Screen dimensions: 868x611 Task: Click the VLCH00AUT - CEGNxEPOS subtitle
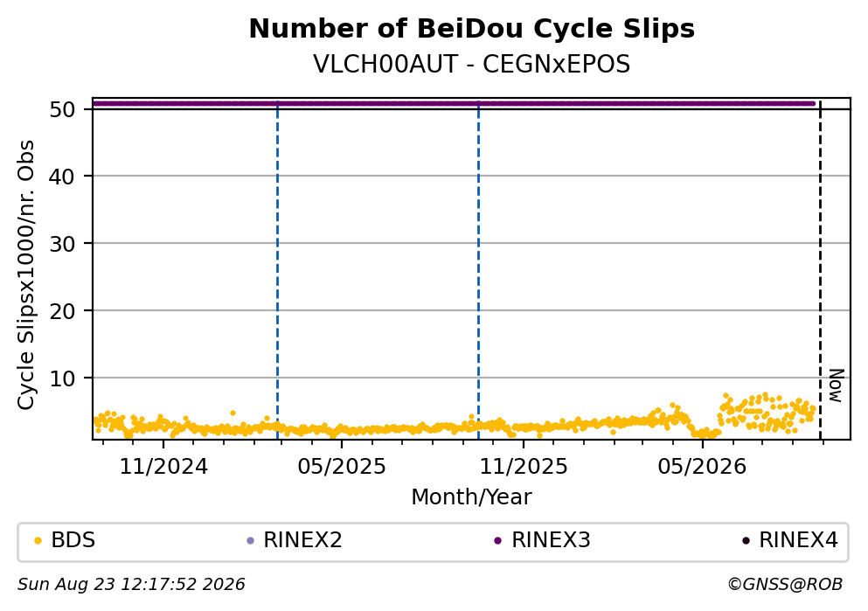(472, 64)
